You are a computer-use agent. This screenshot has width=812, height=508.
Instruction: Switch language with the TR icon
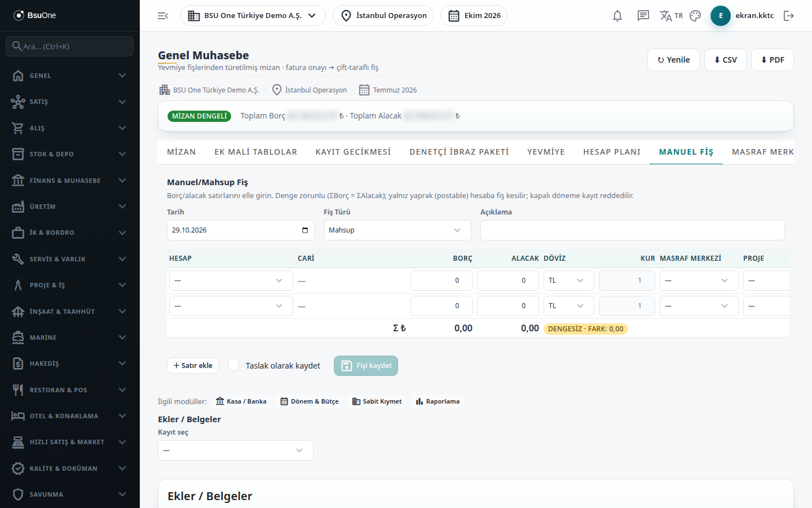tap(671, 16)
